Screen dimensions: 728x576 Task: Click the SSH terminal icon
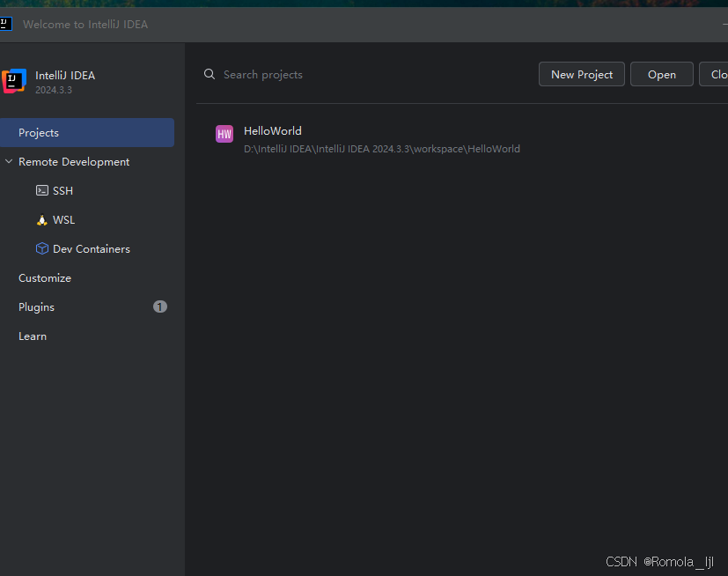(x=41, y=190)
